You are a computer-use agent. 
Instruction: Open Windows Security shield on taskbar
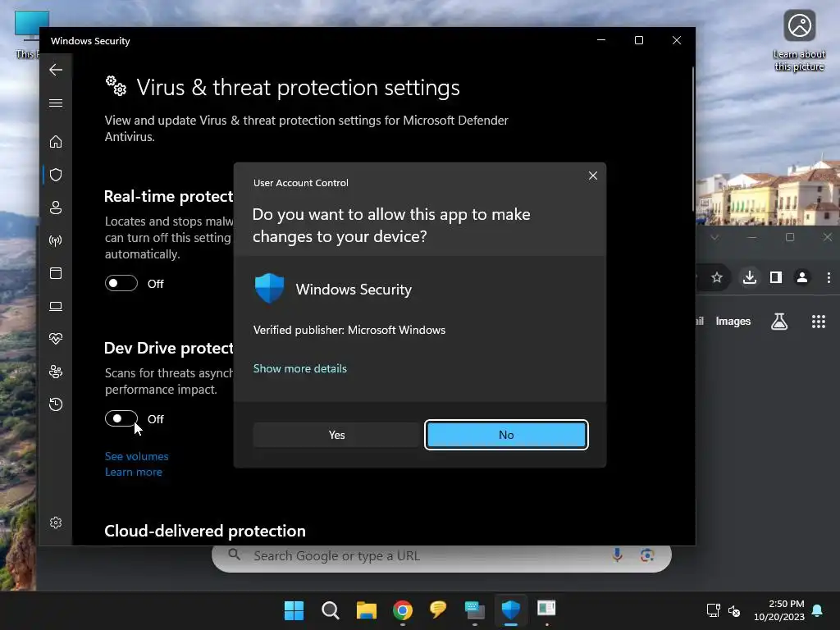tap(510, 609)
